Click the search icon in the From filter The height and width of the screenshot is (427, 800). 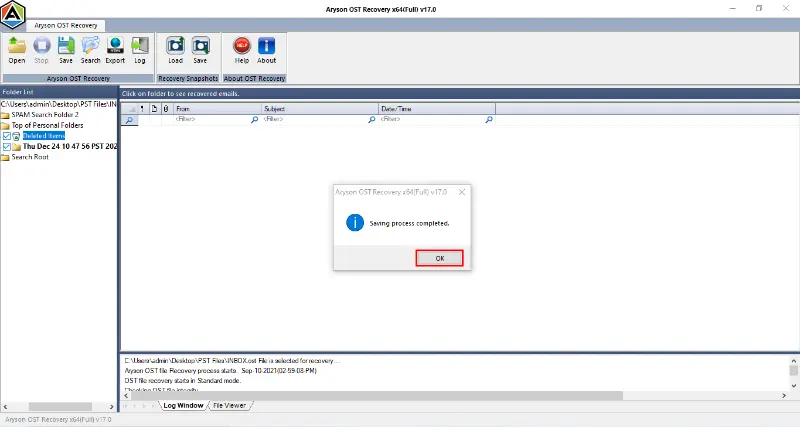coord(254,119)
